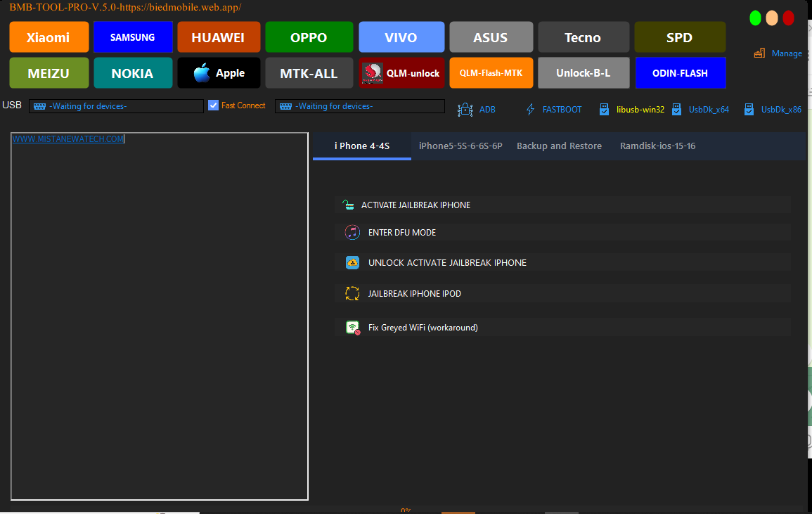The image size is (812, 514).
Task: Click the ADB label
Action: point(487,110)
